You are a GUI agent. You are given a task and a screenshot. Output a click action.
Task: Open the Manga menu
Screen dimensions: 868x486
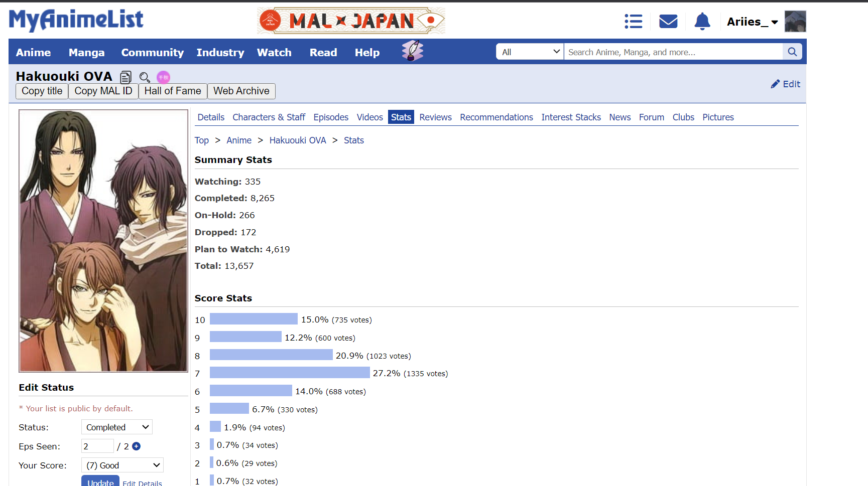(x=86, y=53)
